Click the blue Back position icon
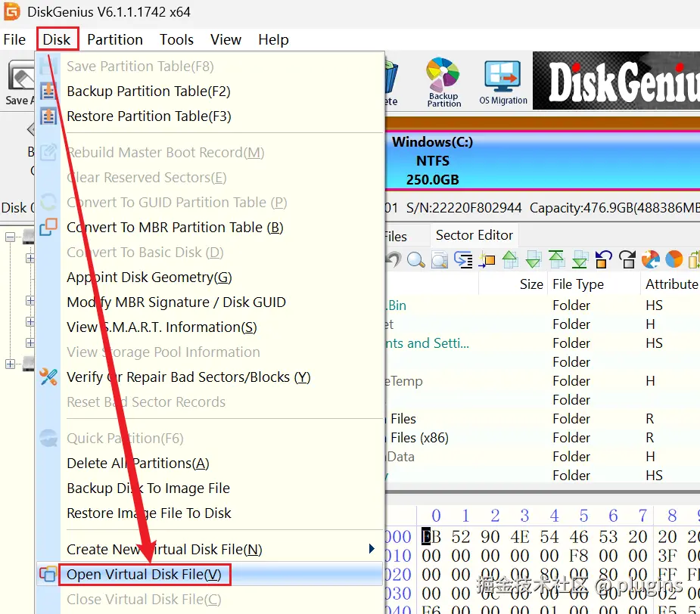700x614 pixels. pos(603,259)
